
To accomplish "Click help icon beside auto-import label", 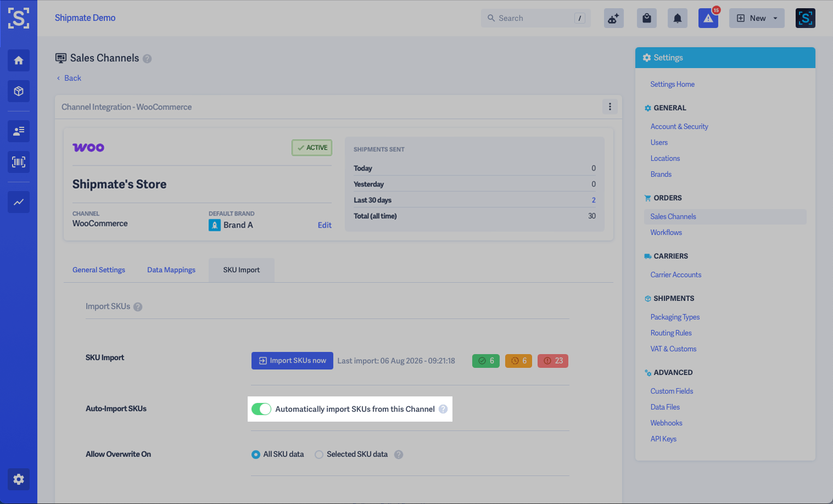I will pyautogui.click(x=443, y=409).
